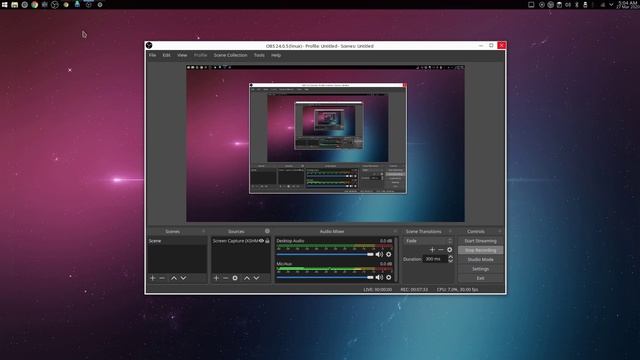The image size is (640, 360).
Task: Open the file manager from the top panel
Action: click(x=15, y=5)
